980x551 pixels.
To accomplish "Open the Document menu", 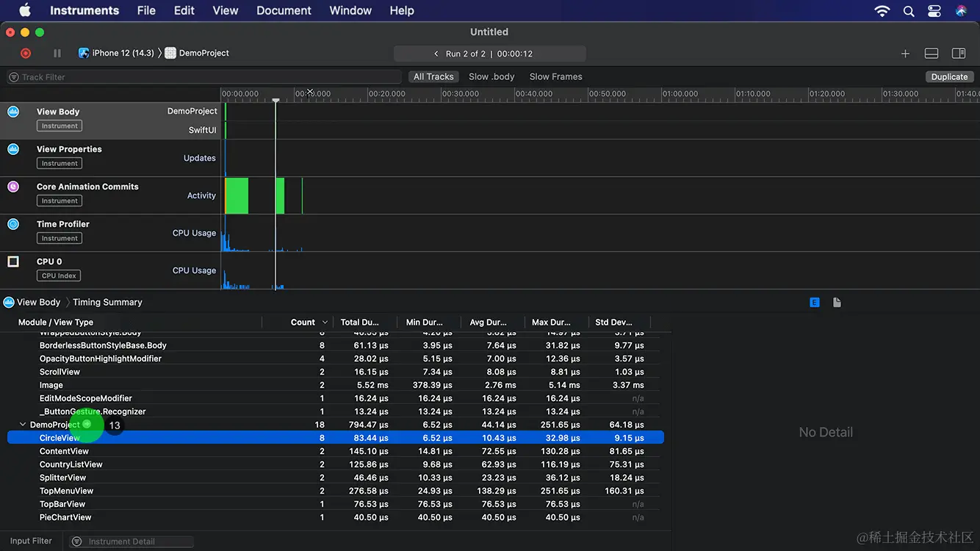I will 284,11.
